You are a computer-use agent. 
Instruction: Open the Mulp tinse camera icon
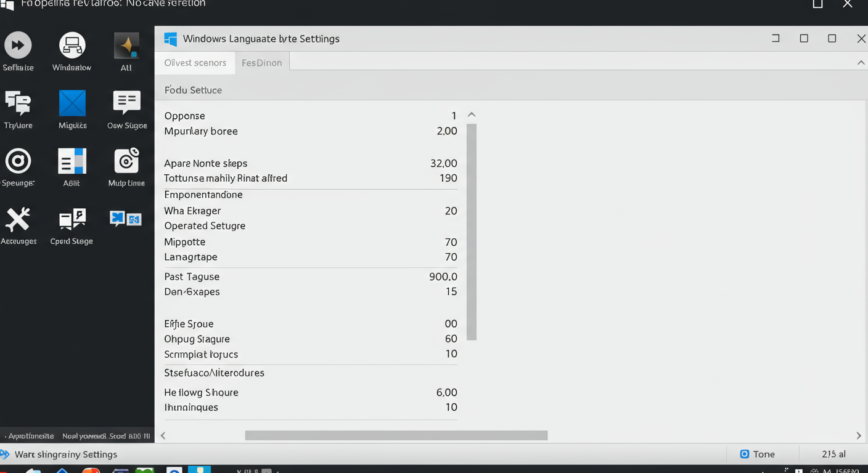tap(126, 161)
